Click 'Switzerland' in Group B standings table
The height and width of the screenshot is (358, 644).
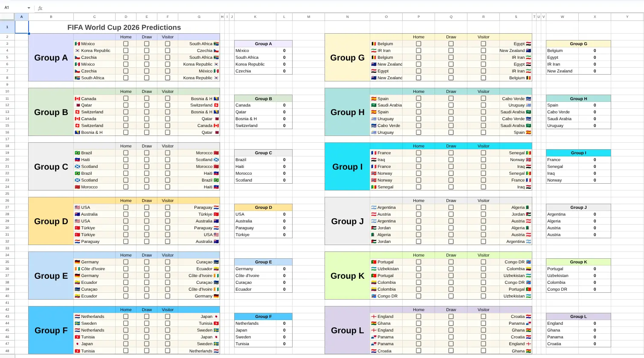247,126
